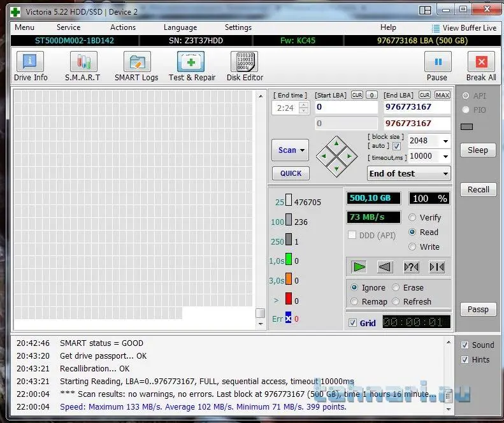The image size is (504, 423).
Task: Open SMART Logs folder icon
Action: point(137,62)
